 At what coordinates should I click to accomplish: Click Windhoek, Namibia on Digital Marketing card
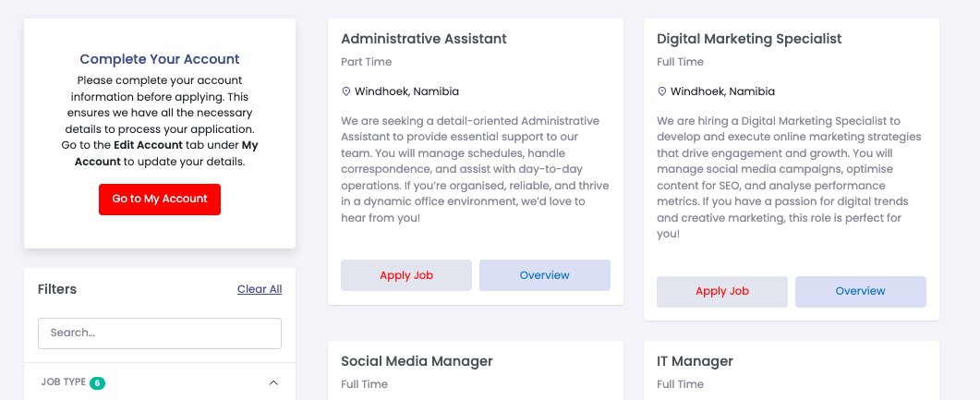[x=722, y=91]
